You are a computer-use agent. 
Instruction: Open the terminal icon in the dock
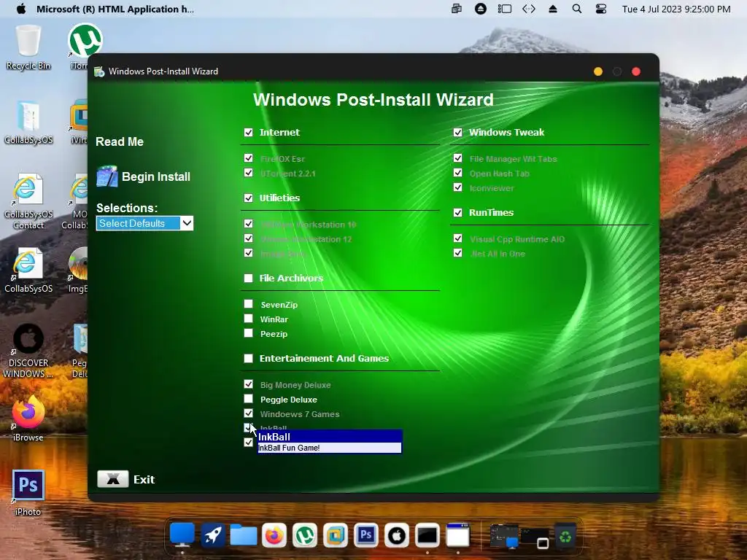427,535
